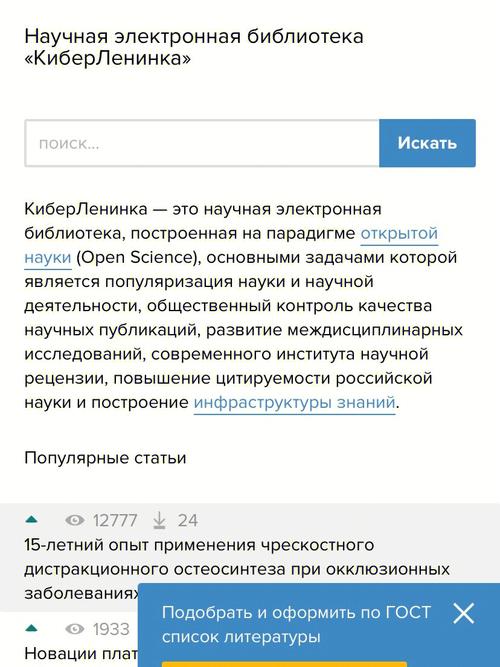This screenshot has height=667, width=500.
Task: Click the Искать search button
Action: (427, 143)
